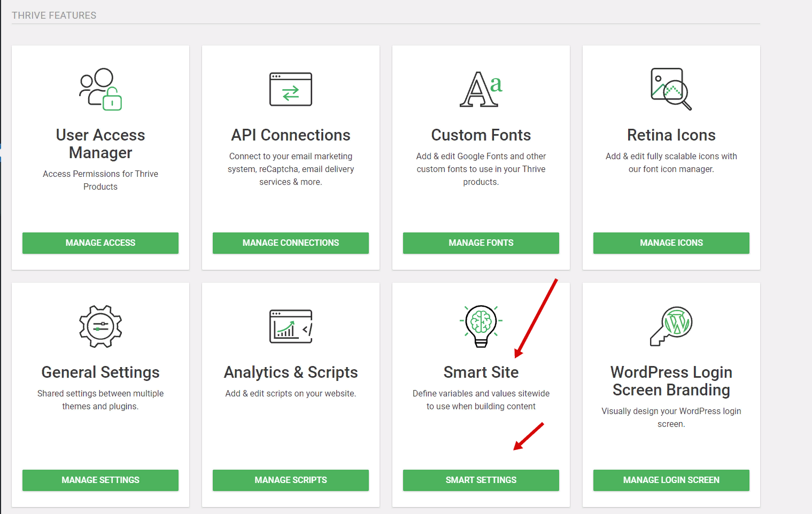This screenshot has height=514, width=812.
Task: Click 'Shared settings between multiple' description
Action: tap(100, 400)
